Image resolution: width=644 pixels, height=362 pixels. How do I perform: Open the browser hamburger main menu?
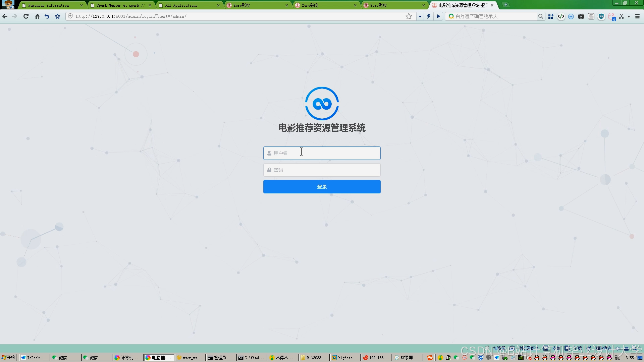pyautogui.click(x=637, y=16)
